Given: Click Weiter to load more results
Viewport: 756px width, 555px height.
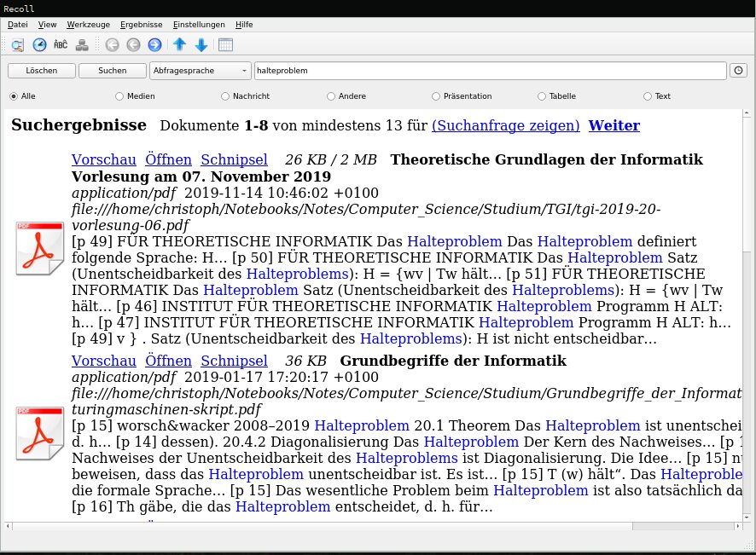Looking at the screenshot, I should (614, 125).
